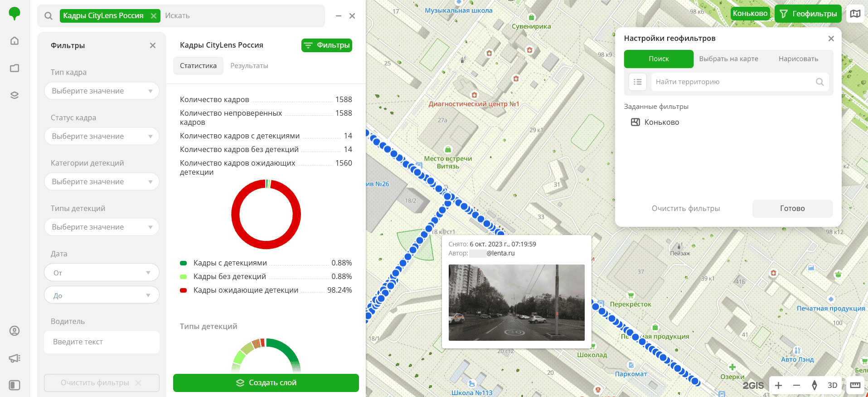Toggle the sidebar panel collapse icon

pyautogui.click(x=15, y=385)
